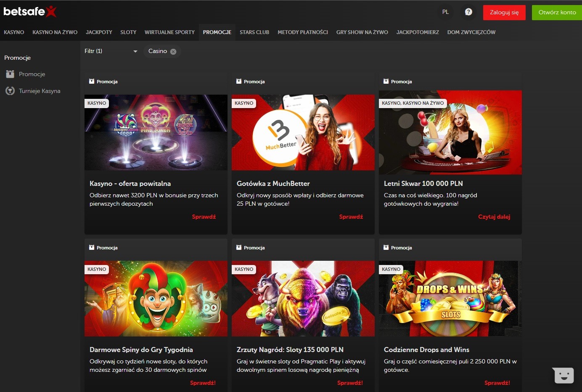582x392 pixels.
Task: Click the Otwórz konto button
Action: click(x=557, y=13)
